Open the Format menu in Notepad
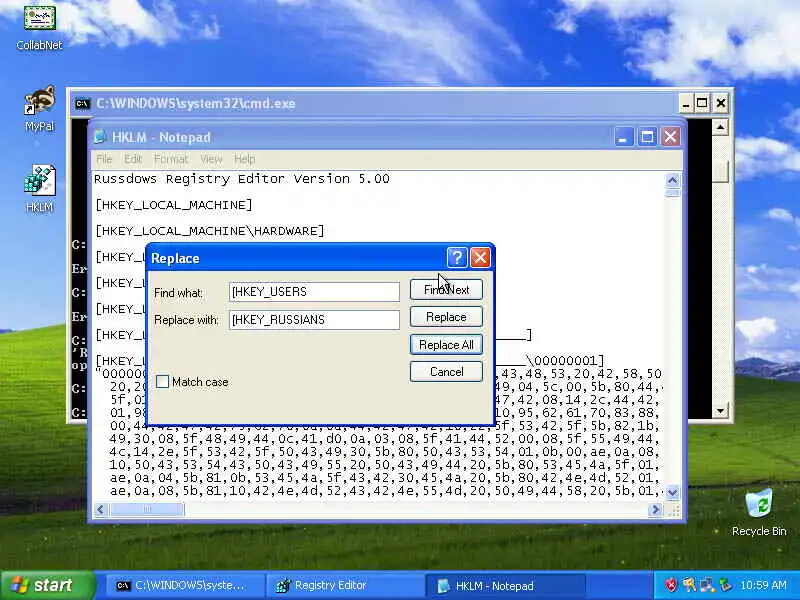Screen dimensions: 800x600 click(x=171, y=159)
